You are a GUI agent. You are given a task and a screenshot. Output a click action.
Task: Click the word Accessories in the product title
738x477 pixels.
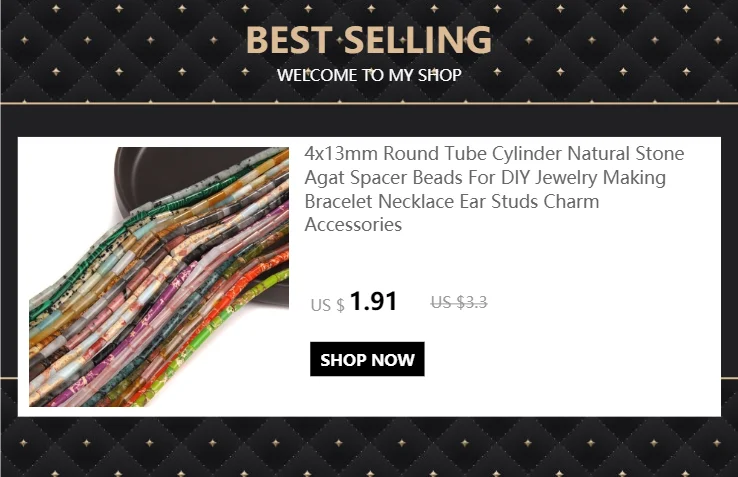point(353,225)
